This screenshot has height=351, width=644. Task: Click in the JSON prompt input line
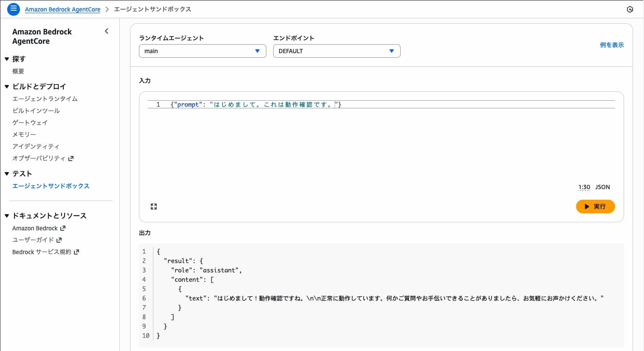pos(381,105)
